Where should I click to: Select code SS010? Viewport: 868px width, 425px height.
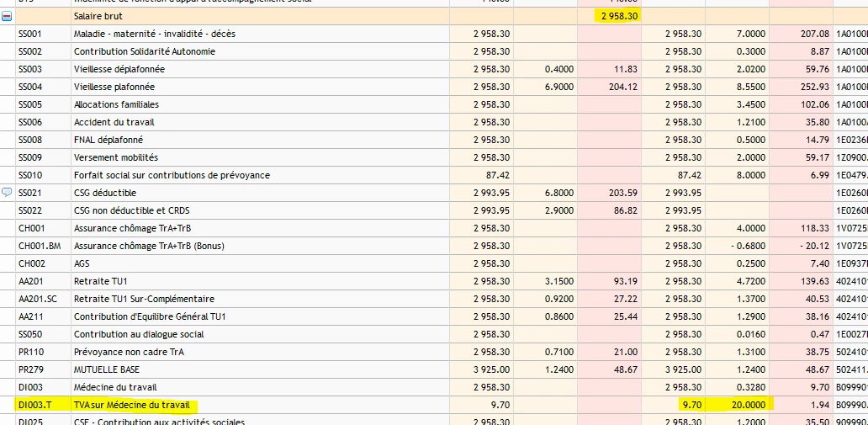point(30,175)
